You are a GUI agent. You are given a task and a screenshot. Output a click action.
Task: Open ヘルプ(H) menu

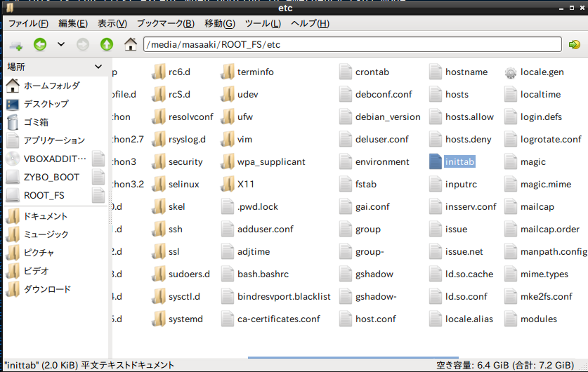pyautogui.click(x=310, y=24)
